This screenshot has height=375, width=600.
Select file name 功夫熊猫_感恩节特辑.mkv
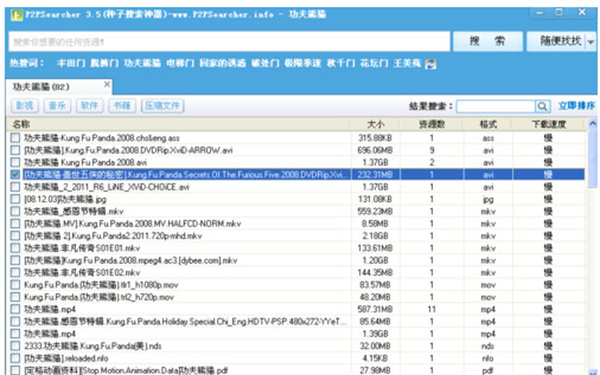(x=74, y=211)
